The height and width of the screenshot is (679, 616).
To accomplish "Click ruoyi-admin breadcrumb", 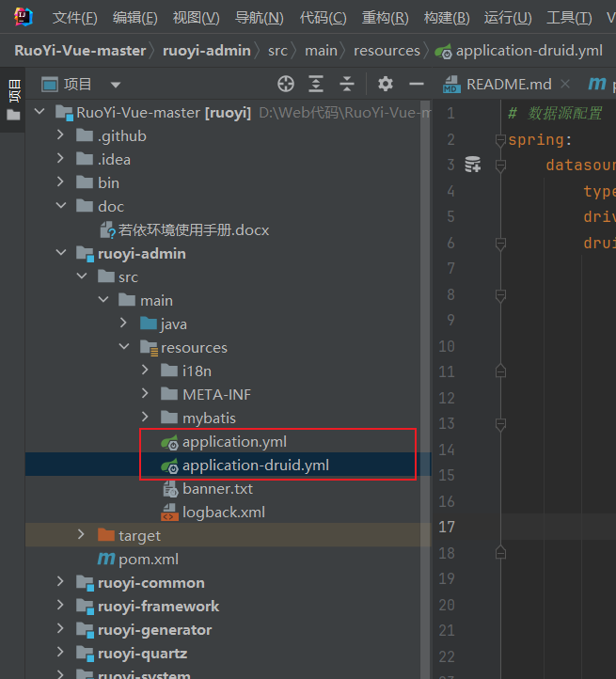I will pyautogui.click(x=207, y=51).
